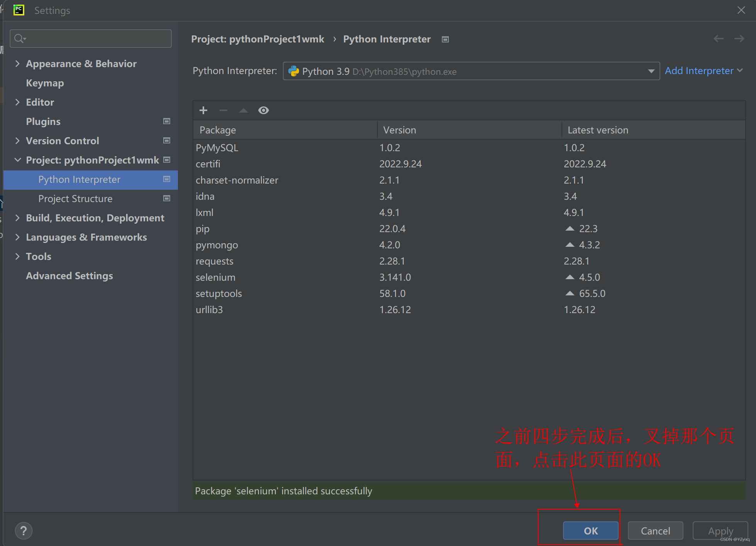Viewport: 756px width, 546px height.
Task: Click the magnifier icon in settings search
Action: point(20,38)
